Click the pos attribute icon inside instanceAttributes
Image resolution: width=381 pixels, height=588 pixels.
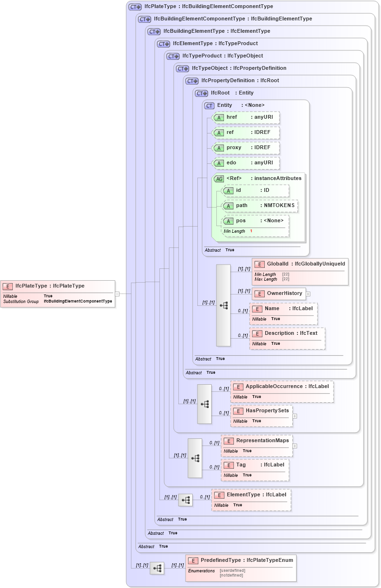click(x=228, y=220)
